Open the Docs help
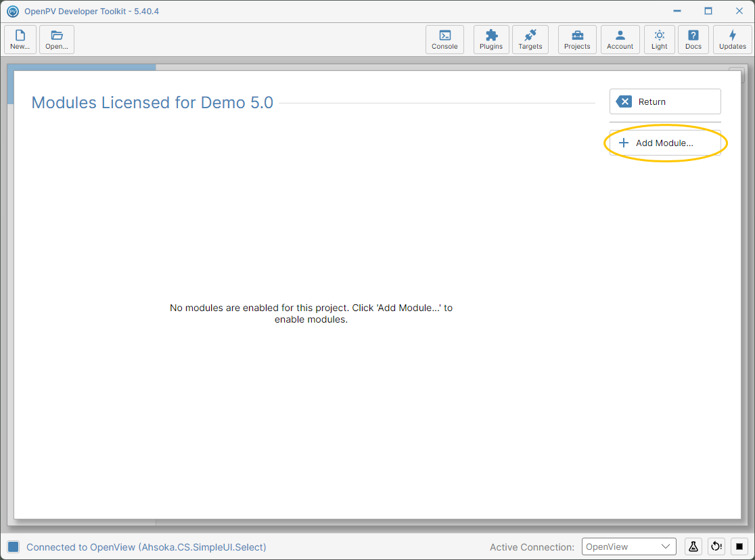The image size is (755, 560). click(x=693, y=39)
